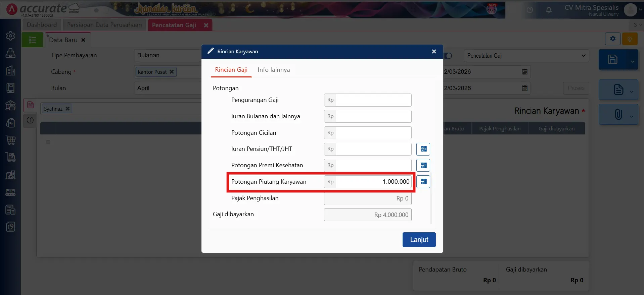The image size is (644, 295).
Task: Click the green list view button
Action: click(x=33, y=40)
